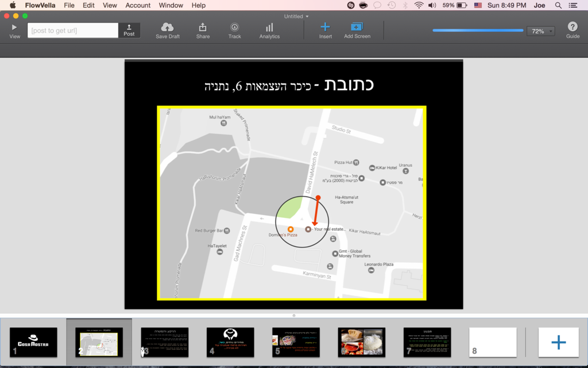This screenshot has width=588, height=368.
Task: Open the Edit menu
Action: click(x=88, y=5)
